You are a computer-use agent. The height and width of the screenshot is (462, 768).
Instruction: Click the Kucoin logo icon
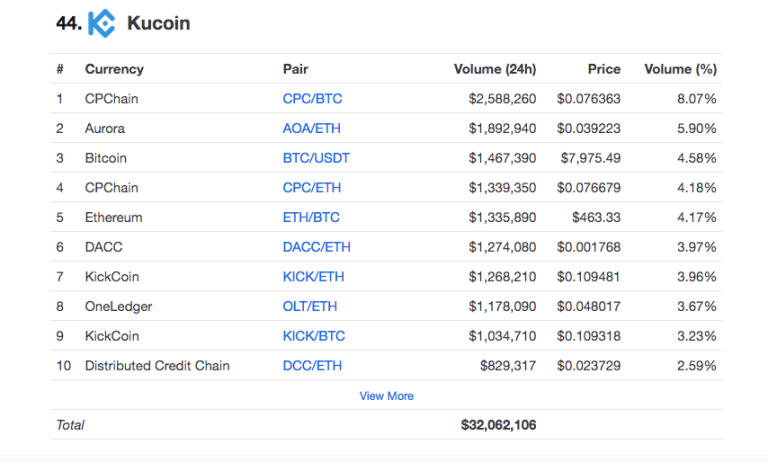coord(101,23)
